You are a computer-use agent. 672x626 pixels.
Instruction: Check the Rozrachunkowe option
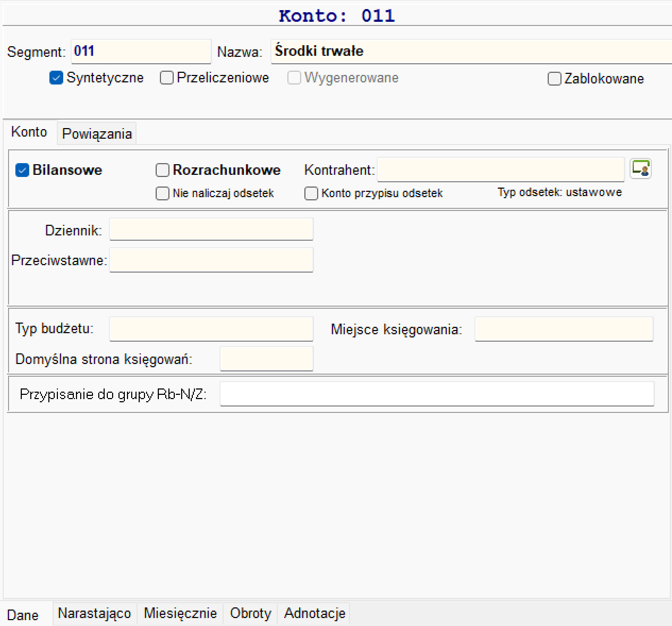coord(163,170)
